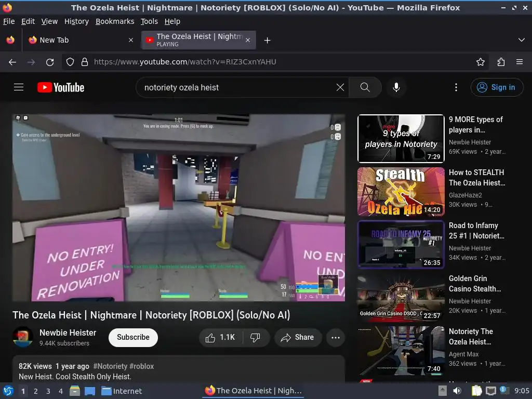Click the magnifier search button
Viewport: 532px width, 399px height.
[x=365, y=87]
